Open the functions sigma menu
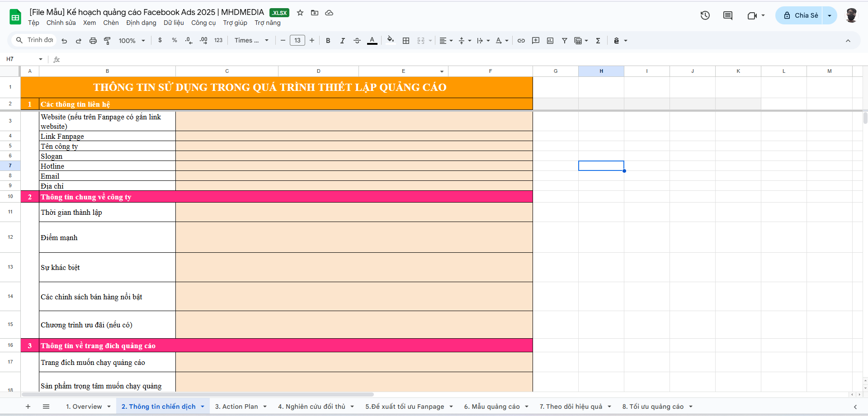The width and height of the screenshot is (868, 416). tap(598, 41)
